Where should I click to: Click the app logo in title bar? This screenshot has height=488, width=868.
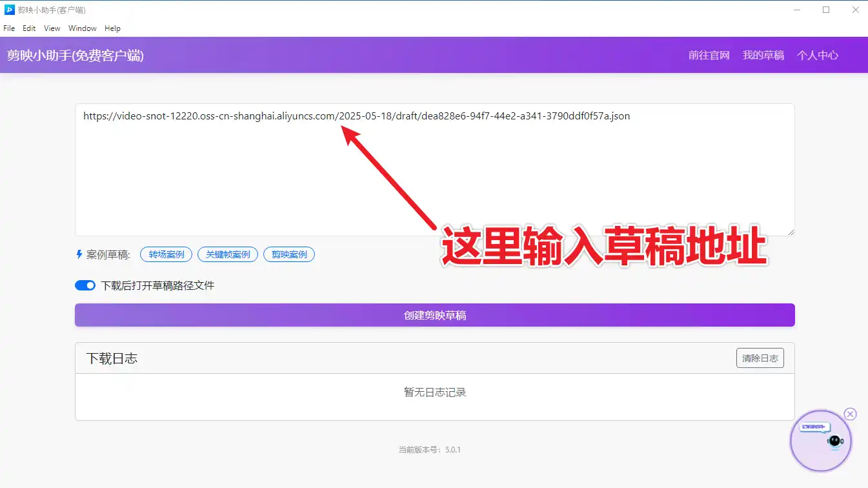click(9, 10)
